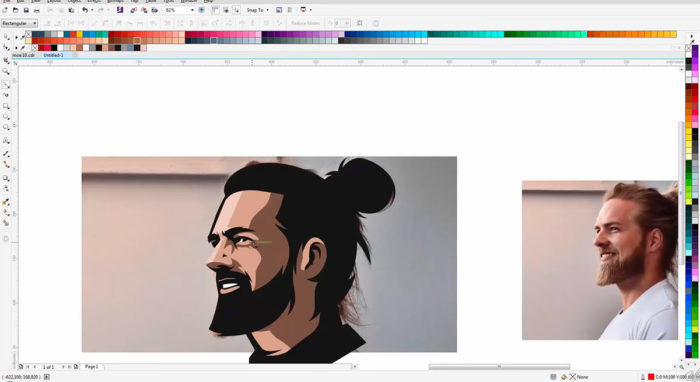Save the document with the floppy icon
Screen dimensions: 700x382
click(x=26, y=10)
